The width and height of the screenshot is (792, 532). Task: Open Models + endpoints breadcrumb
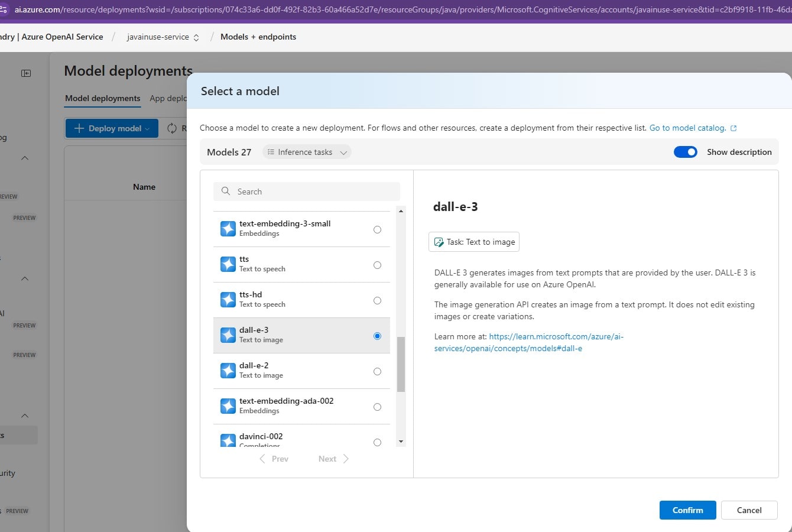258,37
